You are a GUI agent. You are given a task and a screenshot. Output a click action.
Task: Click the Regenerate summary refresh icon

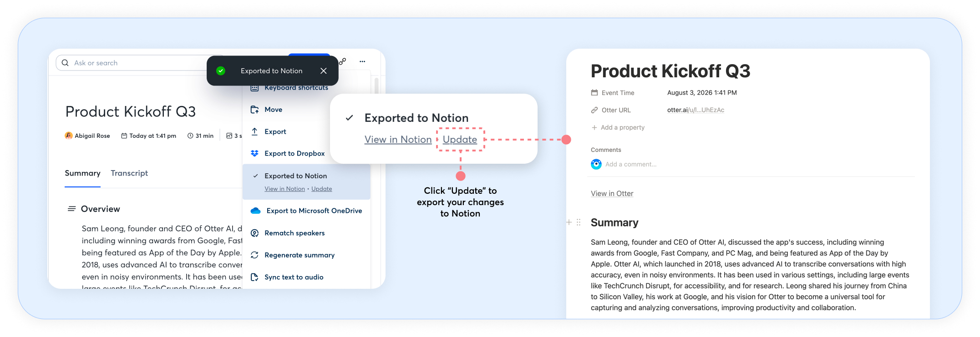(x=254, y=255)
